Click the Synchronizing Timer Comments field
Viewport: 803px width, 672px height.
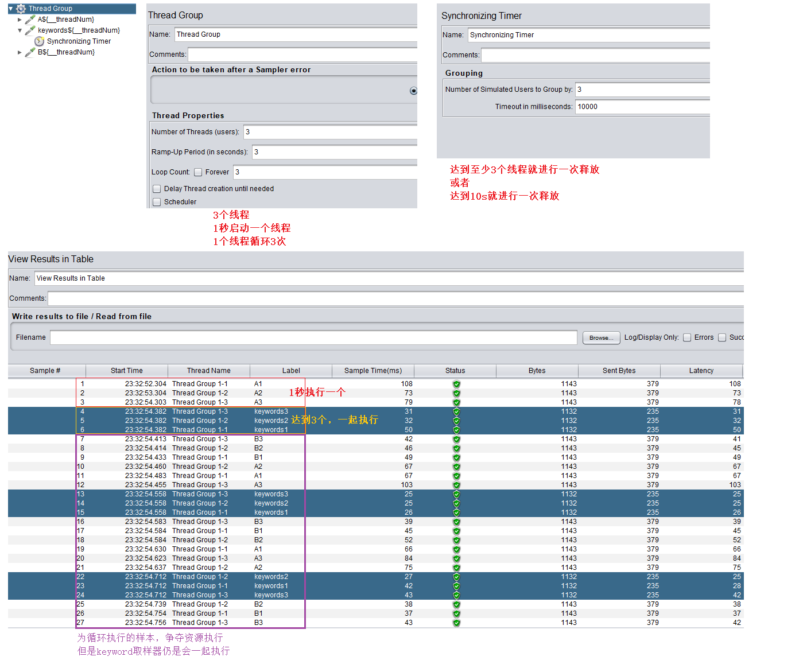coord(595,55)
